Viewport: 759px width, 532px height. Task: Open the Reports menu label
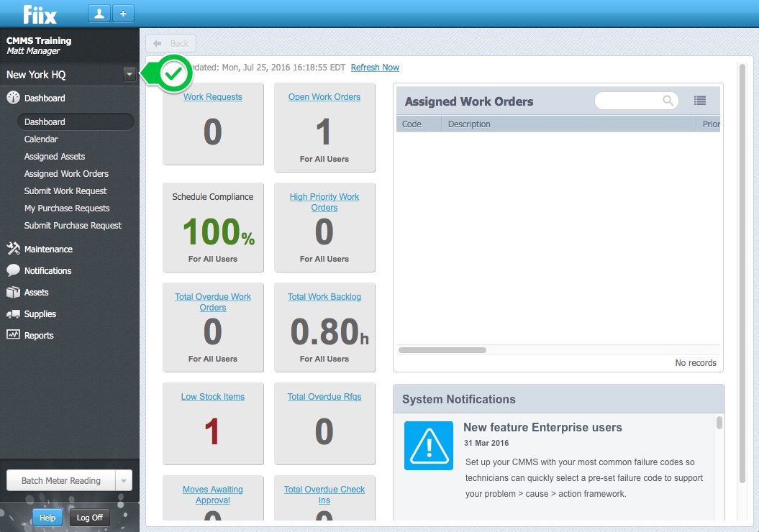click(39, 336)
